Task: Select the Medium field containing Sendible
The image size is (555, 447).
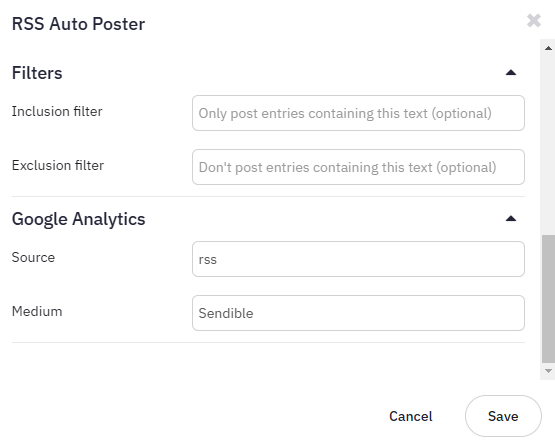Action: 358,313
